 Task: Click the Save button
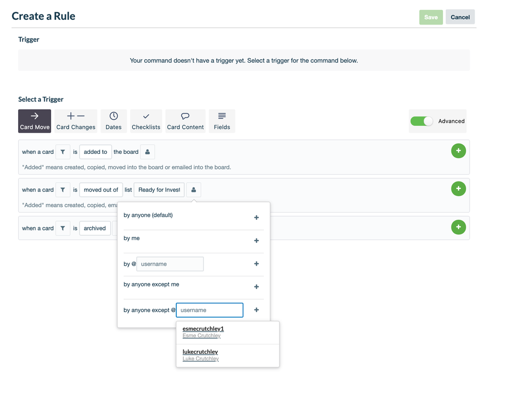(431, 17)
